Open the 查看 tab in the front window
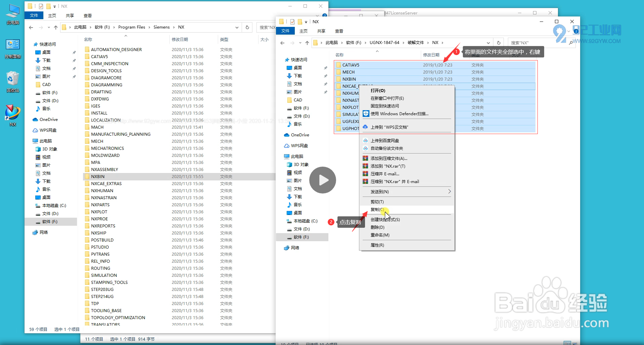This screenshot has height=345, width=644. click(x=339, y=31)
